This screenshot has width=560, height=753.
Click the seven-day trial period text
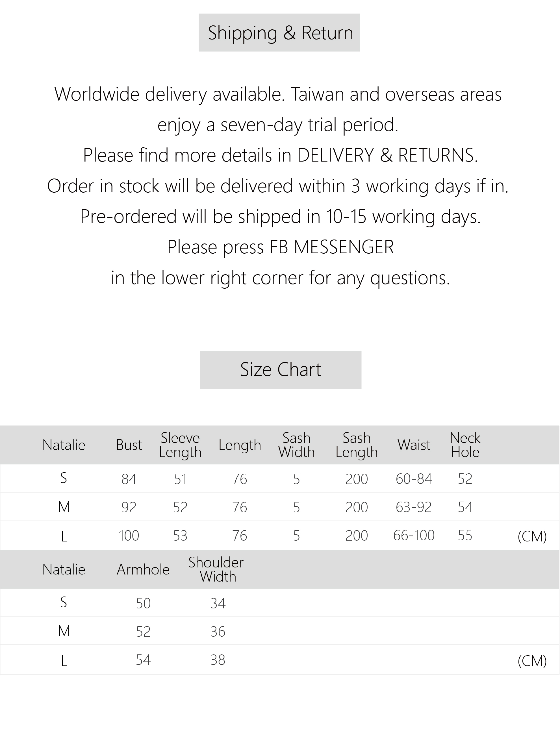point(278,125)
